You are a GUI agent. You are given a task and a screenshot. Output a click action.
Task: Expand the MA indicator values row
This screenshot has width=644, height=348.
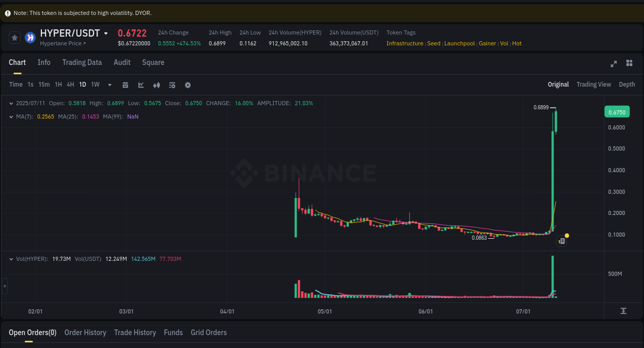[x=11, y=117]
